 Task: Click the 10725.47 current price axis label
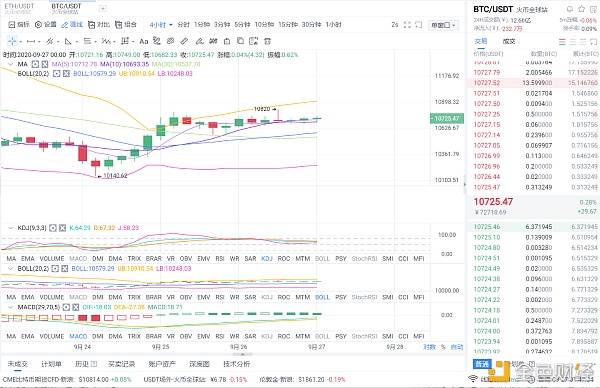click(x=447, y=119)
